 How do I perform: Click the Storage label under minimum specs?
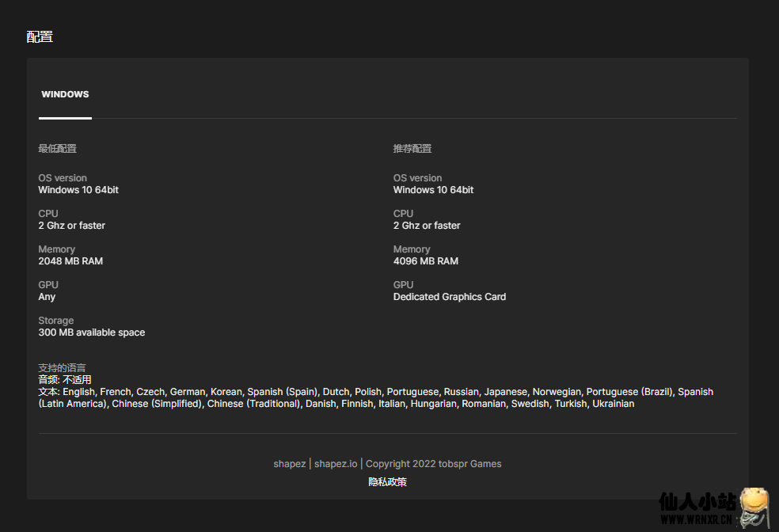55,321
